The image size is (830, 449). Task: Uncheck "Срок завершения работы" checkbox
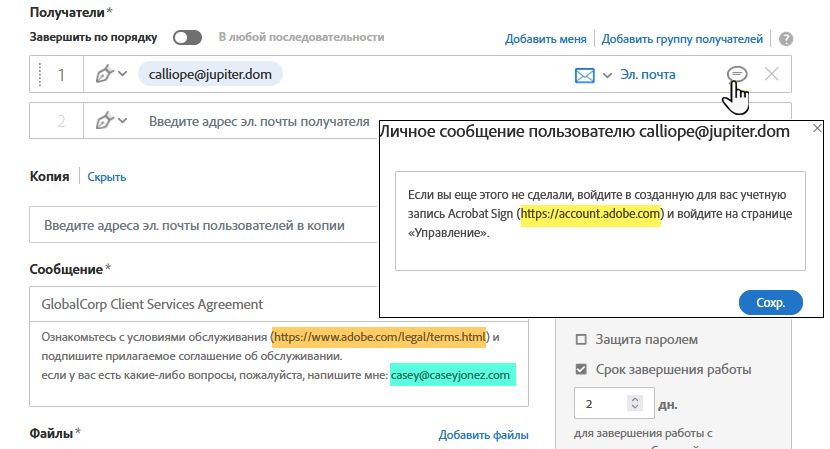581,369
